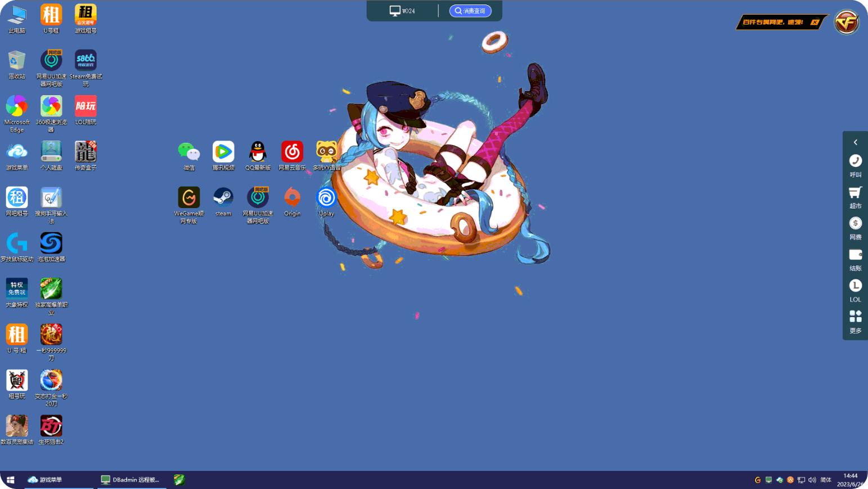Open 网易UU加速器网吧版 beside Steam免费试玩

pyautogui.click(x=51, y=68)
